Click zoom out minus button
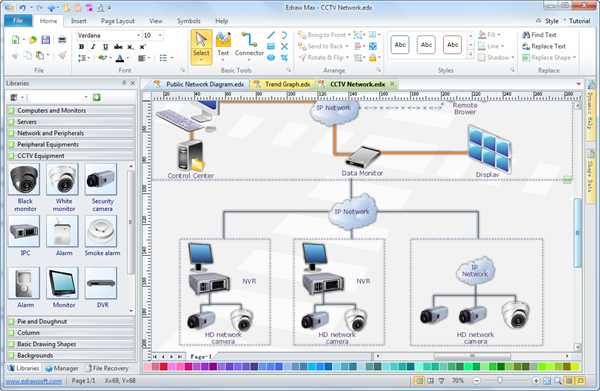 [x=476, y=381]
